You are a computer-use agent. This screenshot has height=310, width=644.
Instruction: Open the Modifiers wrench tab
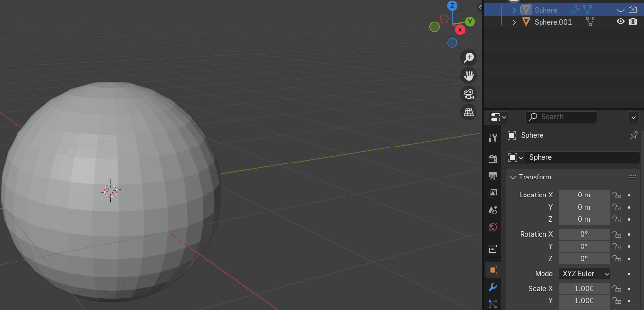(492, 287)
